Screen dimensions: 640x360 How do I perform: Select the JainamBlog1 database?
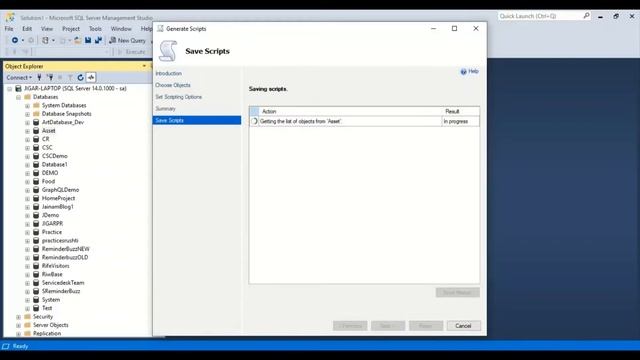coord(58,207)
